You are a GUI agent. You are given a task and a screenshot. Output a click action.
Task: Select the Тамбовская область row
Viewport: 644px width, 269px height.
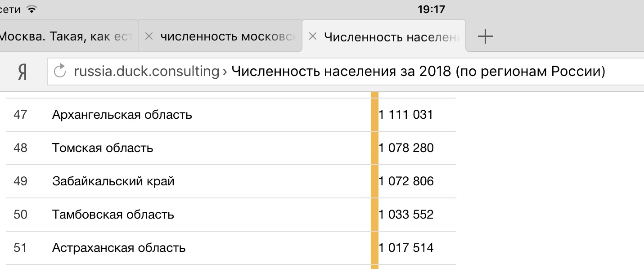[x=231, y=215]
